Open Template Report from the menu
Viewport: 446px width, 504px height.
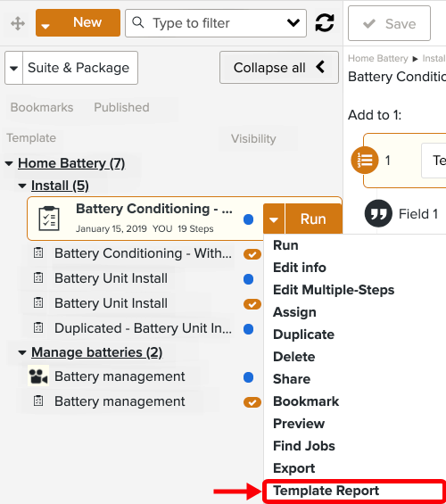click(326, 491)
